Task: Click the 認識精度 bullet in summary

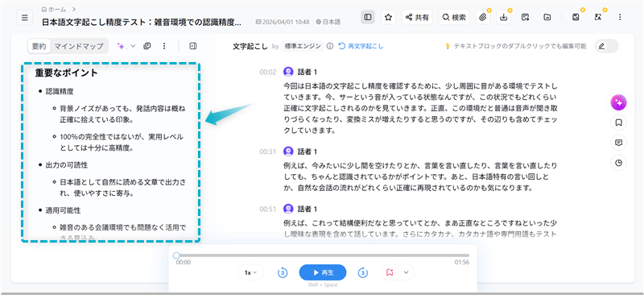Action: [60, 91]
